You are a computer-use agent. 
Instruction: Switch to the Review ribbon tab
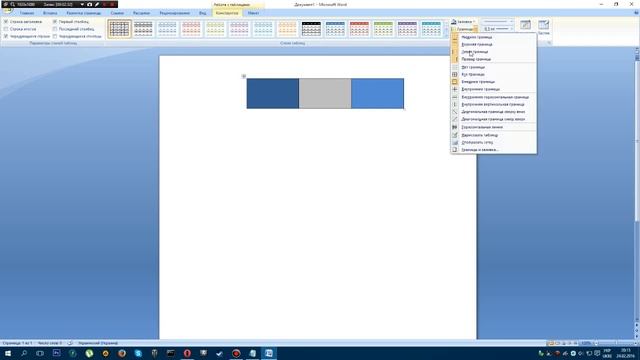coord(175,13)
